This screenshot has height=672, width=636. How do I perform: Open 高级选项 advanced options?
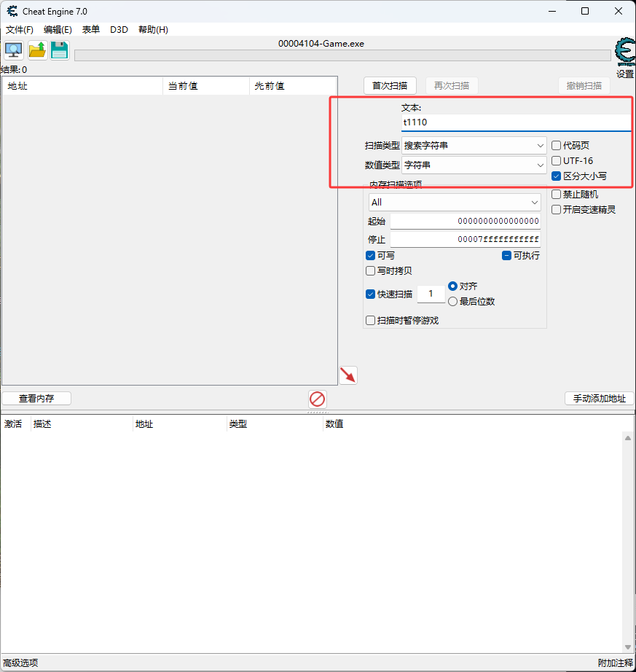(20, 663)
